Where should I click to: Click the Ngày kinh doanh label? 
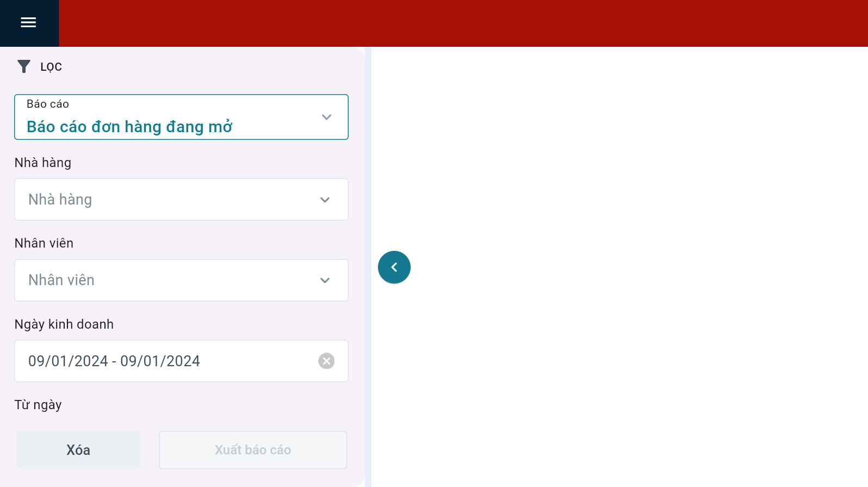coord(64,324)
